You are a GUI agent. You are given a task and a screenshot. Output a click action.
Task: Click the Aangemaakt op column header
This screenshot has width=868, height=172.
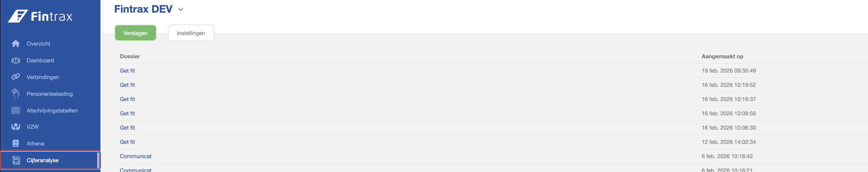pyautogui.click(x=722, y=56)
